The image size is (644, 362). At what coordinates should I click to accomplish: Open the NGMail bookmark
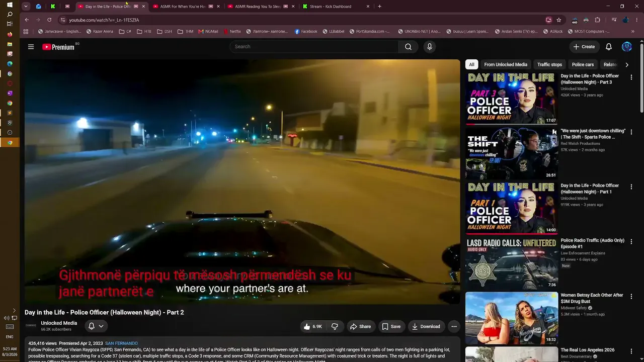[208, 31]
